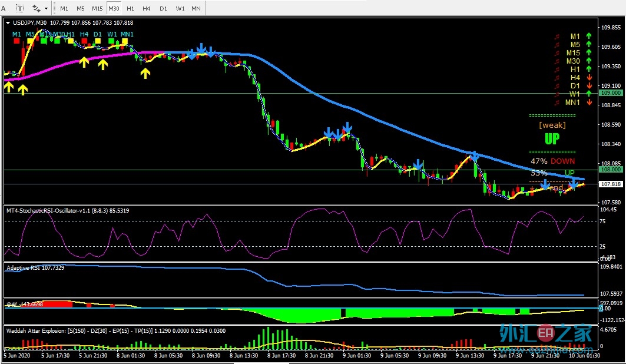
Task: Click the music note alert icon for M1
Action: (557, 37)
